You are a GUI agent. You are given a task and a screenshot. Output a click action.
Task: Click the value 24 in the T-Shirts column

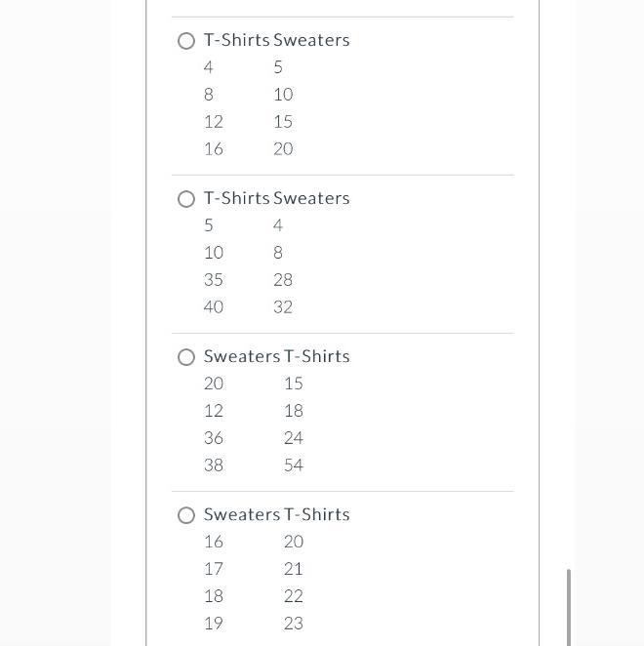(x=294, y=438)
